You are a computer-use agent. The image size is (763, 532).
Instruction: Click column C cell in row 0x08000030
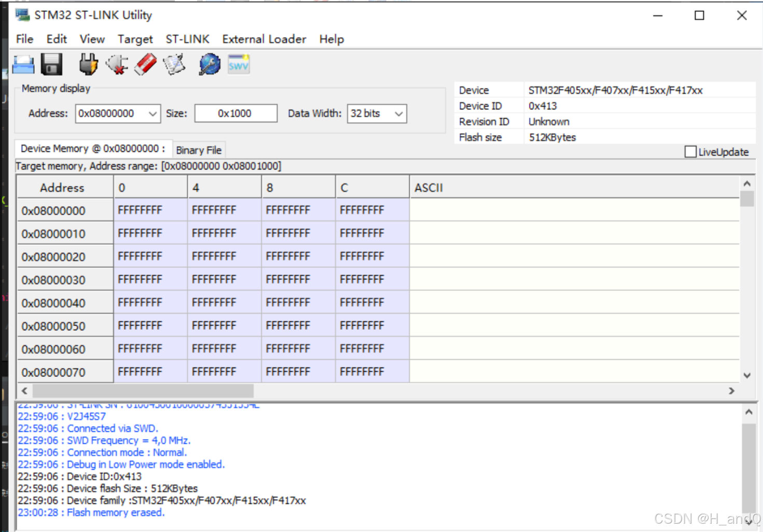[372, 280]
